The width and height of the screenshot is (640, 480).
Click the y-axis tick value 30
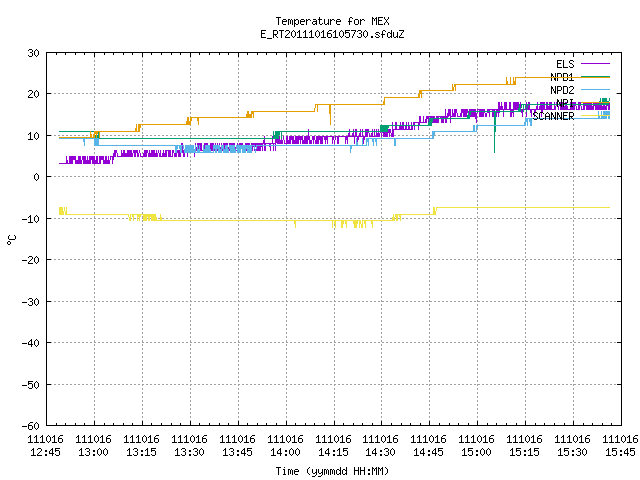33,53
